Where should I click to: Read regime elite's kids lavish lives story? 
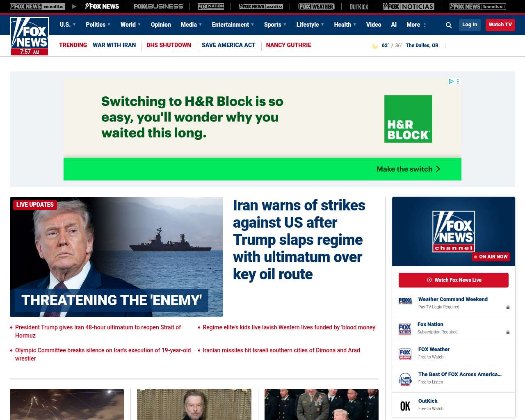[290, 327]
